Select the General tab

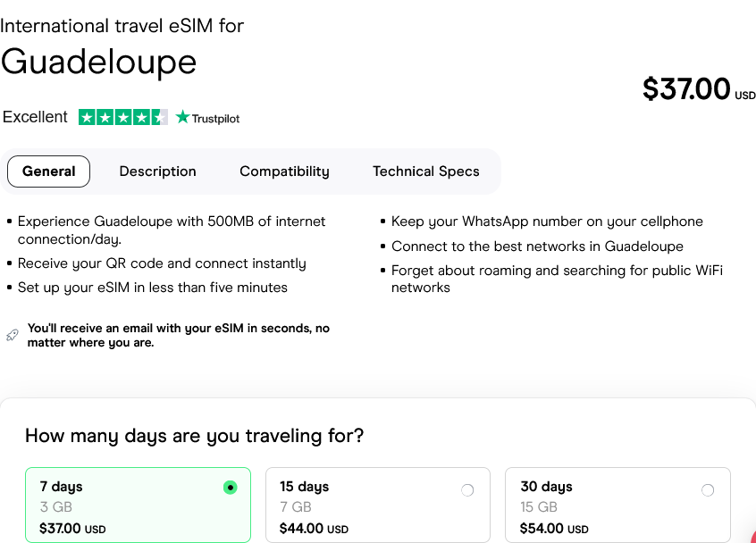pyautogui.click(x=49, y=171)
